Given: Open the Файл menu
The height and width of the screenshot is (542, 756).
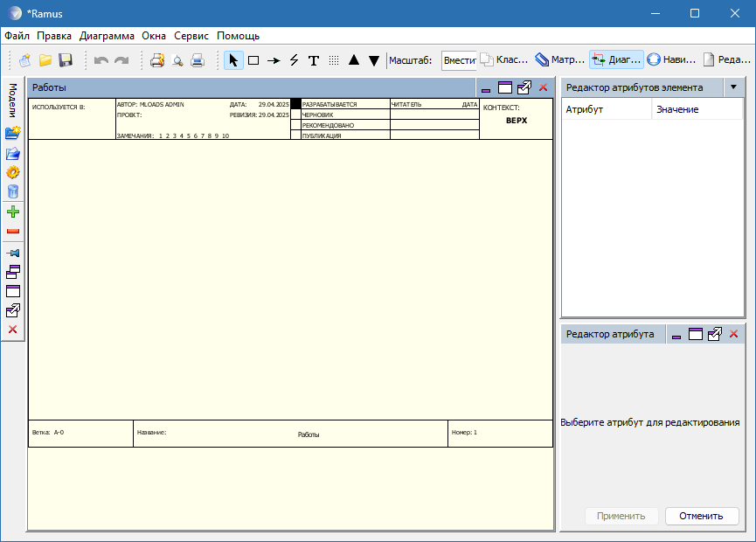Looking at the screenshot, I should (x=17, y=36).
